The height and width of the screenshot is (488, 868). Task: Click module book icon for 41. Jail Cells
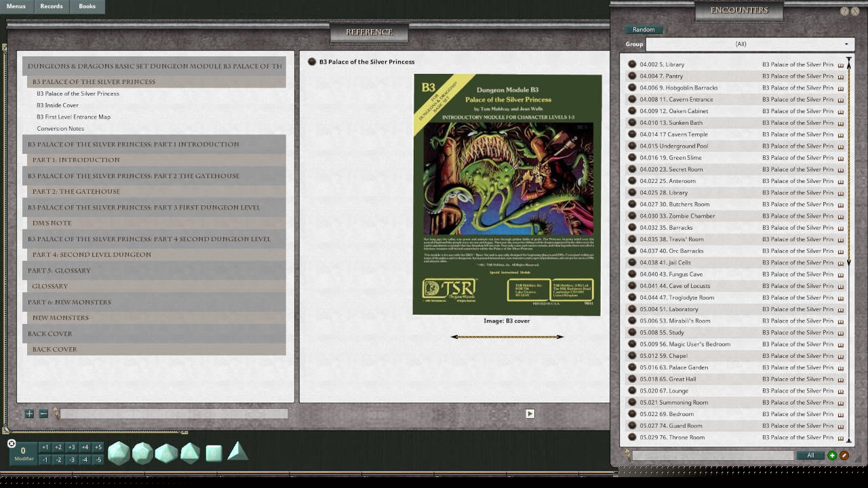[x=841, y=263]
